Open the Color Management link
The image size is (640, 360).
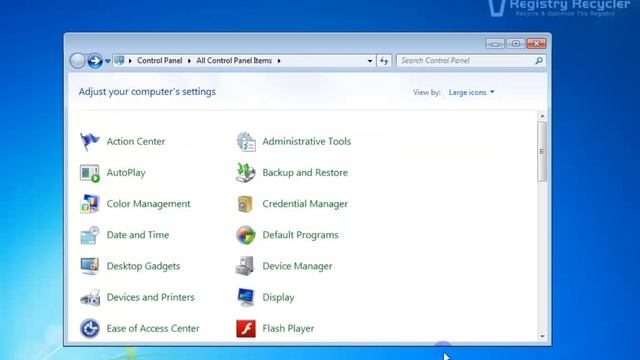[148, 204]
